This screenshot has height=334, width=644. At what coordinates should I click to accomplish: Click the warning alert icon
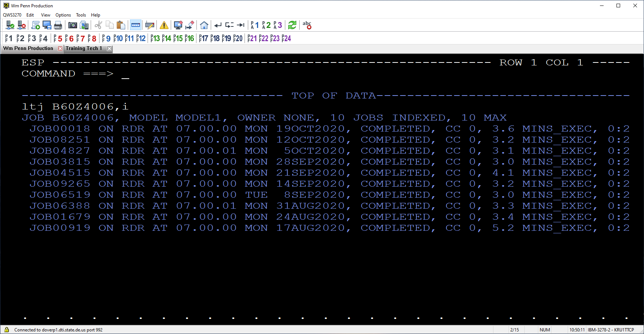[x=164, y=25]
